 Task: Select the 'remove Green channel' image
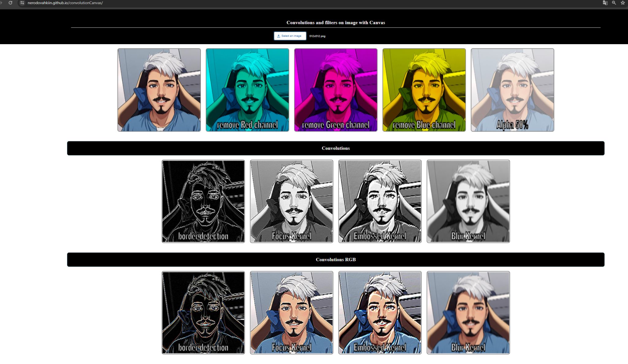coord(336,90)
